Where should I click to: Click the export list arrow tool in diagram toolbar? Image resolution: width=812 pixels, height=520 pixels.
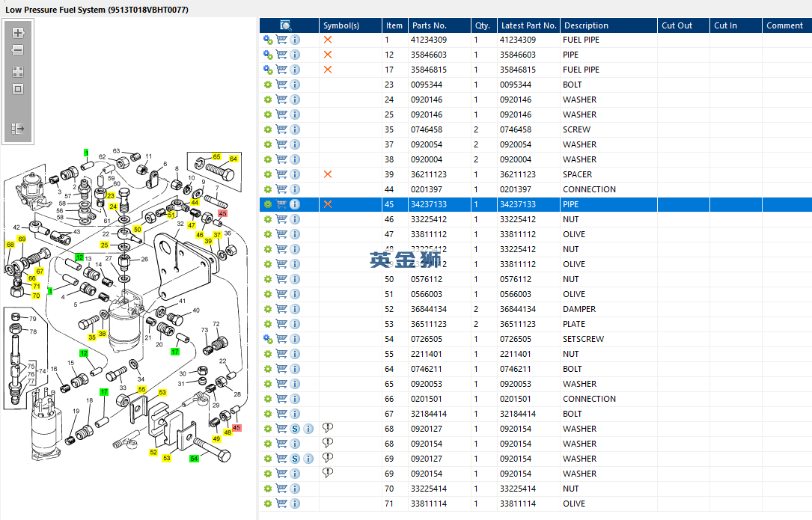(x=18, y=129)
